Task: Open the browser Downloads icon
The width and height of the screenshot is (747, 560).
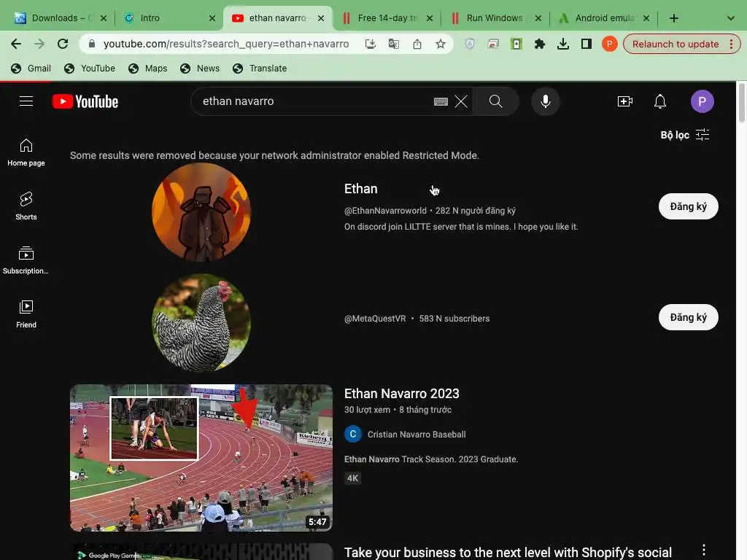Action: 562,44
